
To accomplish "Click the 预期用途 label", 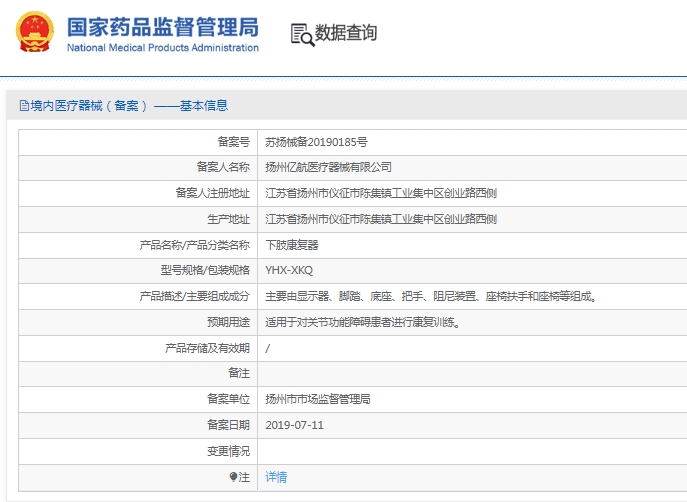I will pyautogui.click(x=228, y=322).
